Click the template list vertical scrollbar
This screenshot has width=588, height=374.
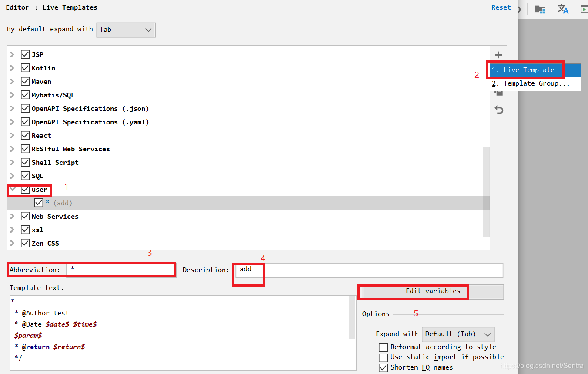click(486, 192)
